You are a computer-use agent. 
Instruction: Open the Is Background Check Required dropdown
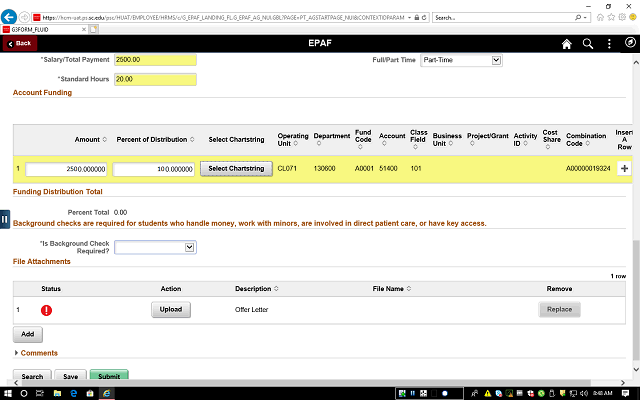tap(155, 246)
